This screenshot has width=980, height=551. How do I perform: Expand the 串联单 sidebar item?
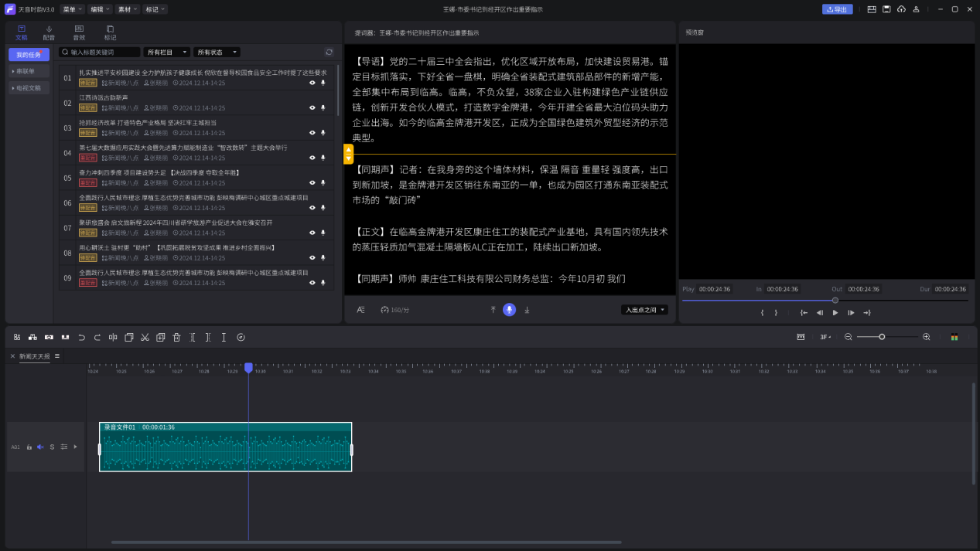pos(29,71)
